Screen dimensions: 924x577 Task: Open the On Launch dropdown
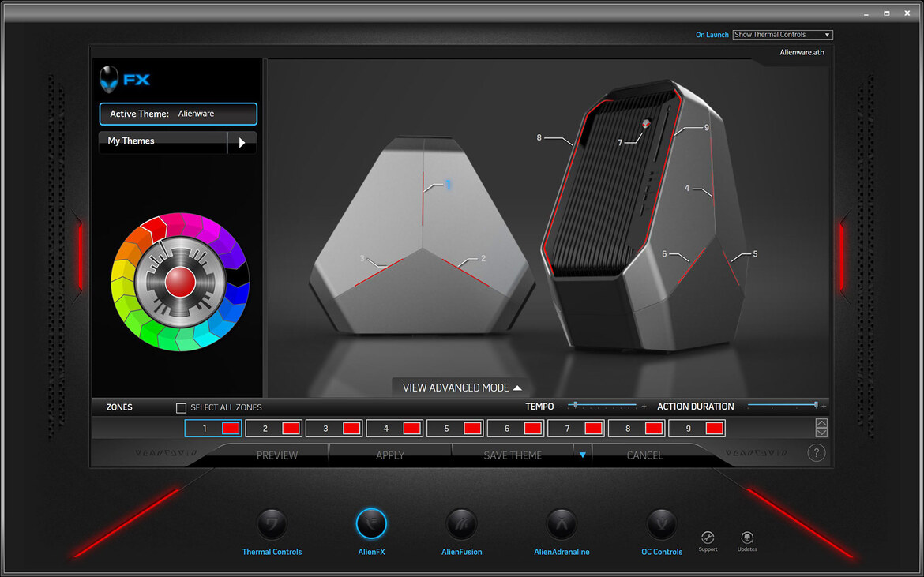pos(783,35)
